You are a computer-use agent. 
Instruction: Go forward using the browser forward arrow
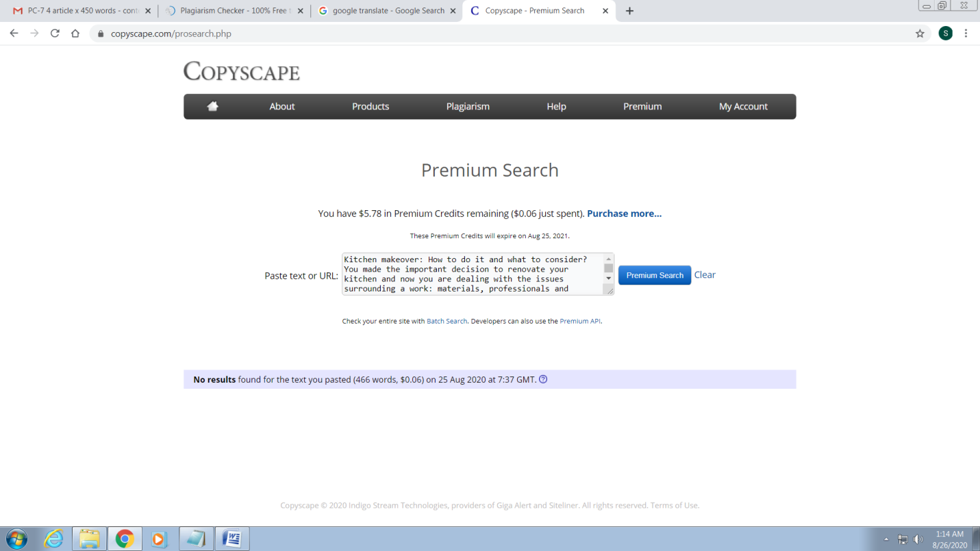point(34,34)
